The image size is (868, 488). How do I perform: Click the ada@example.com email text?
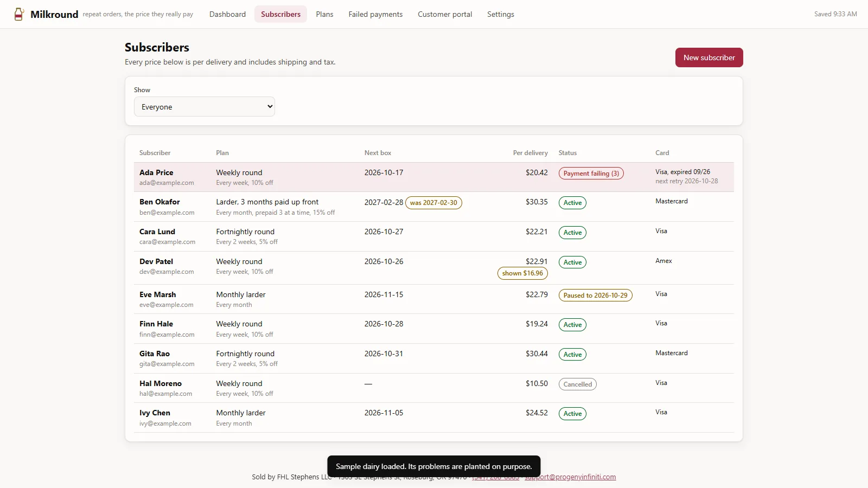167,183
